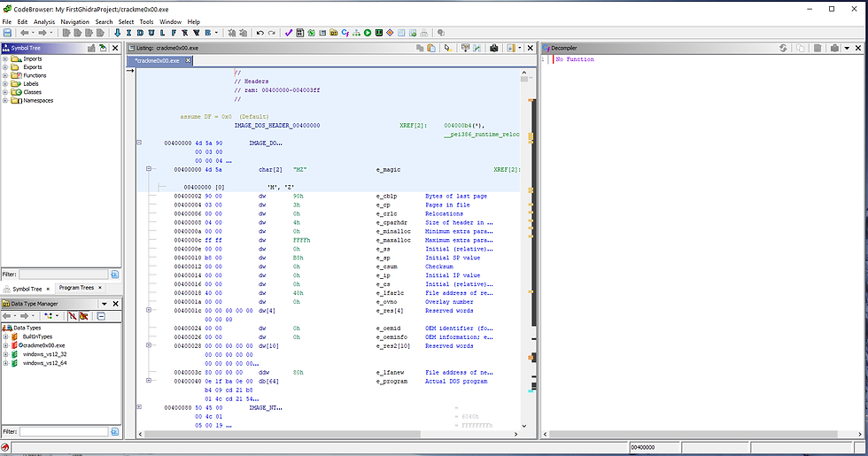Open the Analysis menu

click(x=44, y=21)
